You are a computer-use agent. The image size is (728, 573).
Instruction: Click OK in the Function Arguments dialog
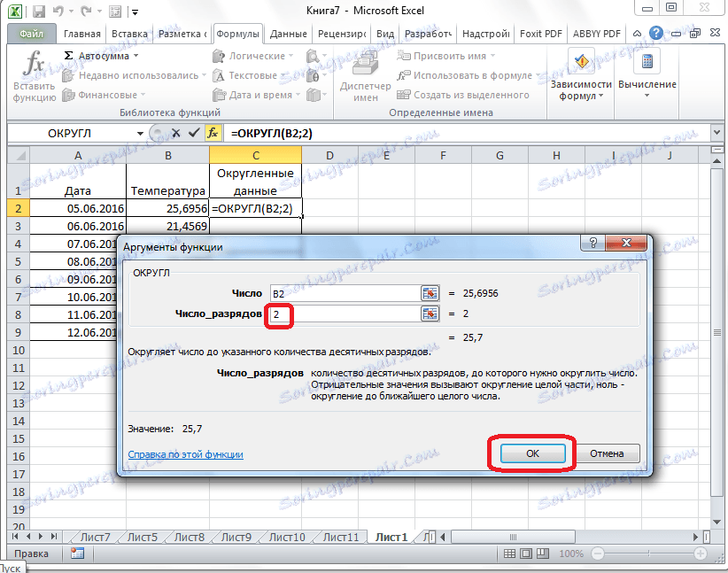pos(532,453)
